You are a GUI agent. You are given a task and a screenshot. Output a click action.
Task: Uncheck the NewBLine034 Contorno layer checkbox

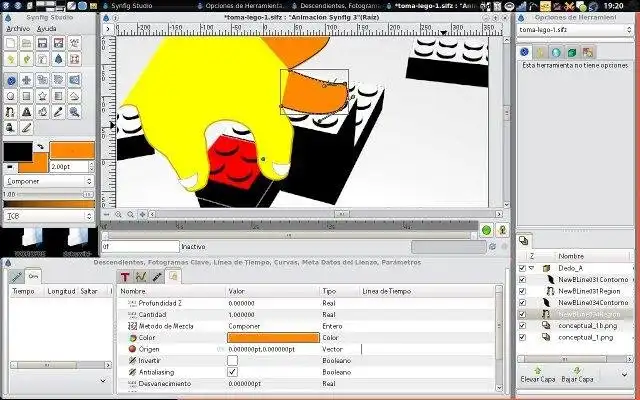(x=522, y=303)
